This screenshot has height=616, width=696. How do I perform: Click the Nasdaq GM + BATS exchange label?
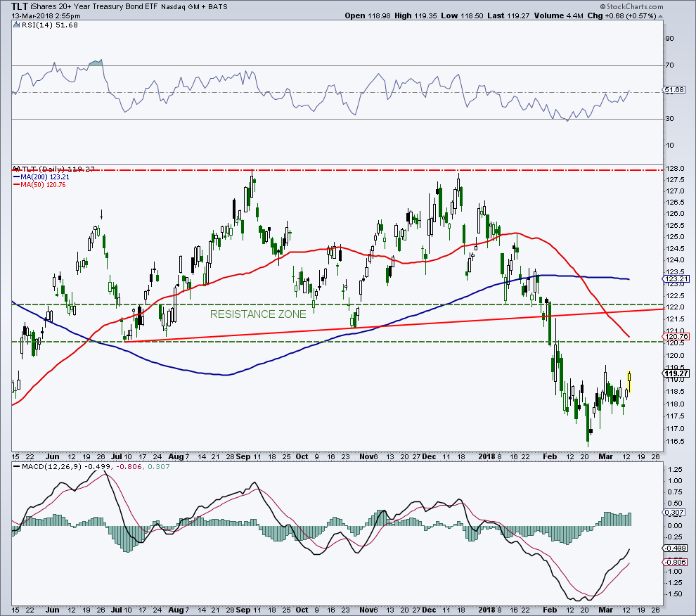(195, 6)
